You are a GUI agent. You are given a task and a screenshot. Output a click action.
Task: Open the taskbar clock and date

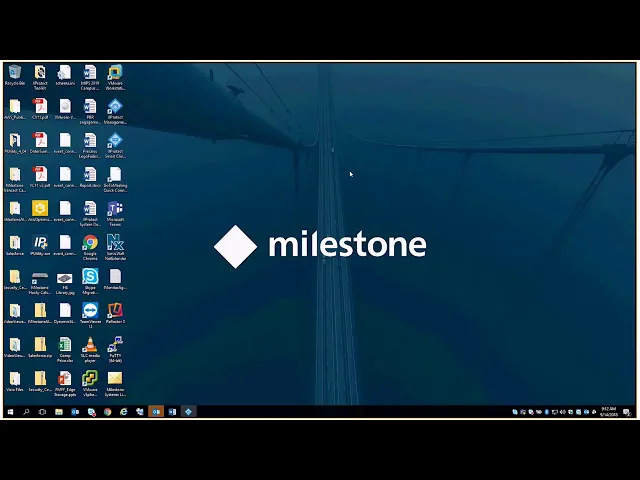click(609, 412)
